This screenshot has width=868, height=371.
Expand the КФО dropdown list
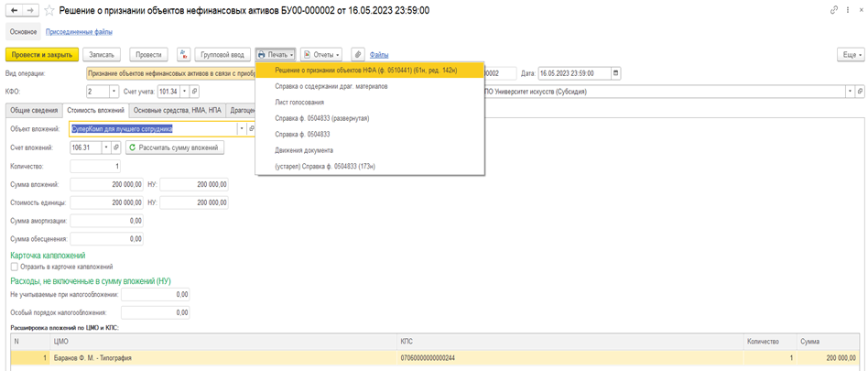coord(114,92)
